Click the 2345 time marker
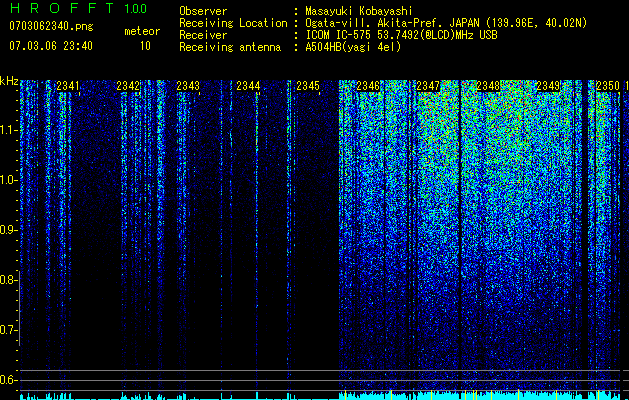The width and height of the screenshot is (629, 400). pos(308,86)
